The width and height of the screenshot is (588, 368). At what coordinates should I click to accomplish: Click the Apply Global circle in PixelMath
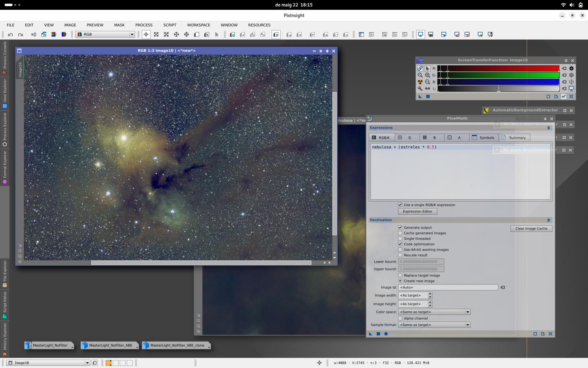(x=386, y=334)
